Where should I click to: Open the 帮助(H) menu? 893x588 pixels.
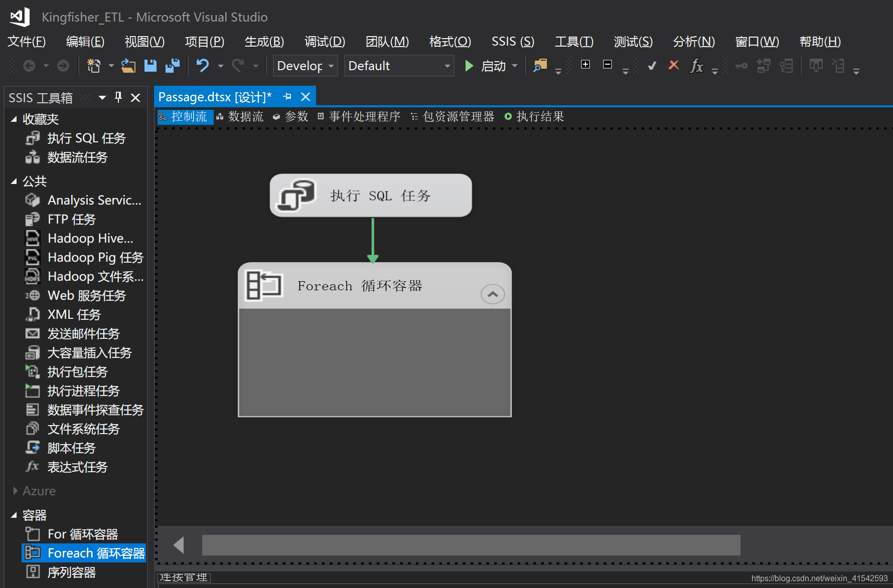(820, 42)
